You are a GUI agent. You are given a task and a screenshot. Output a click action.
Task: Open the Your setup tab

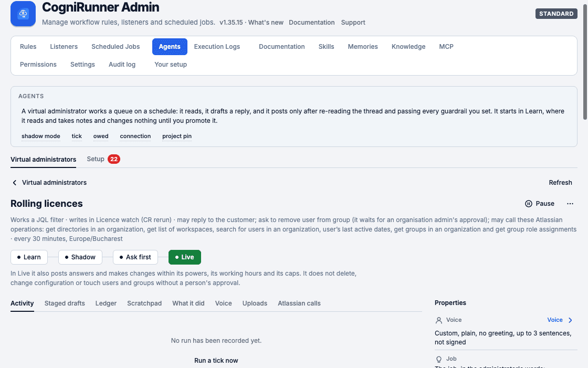pos(171,65)
